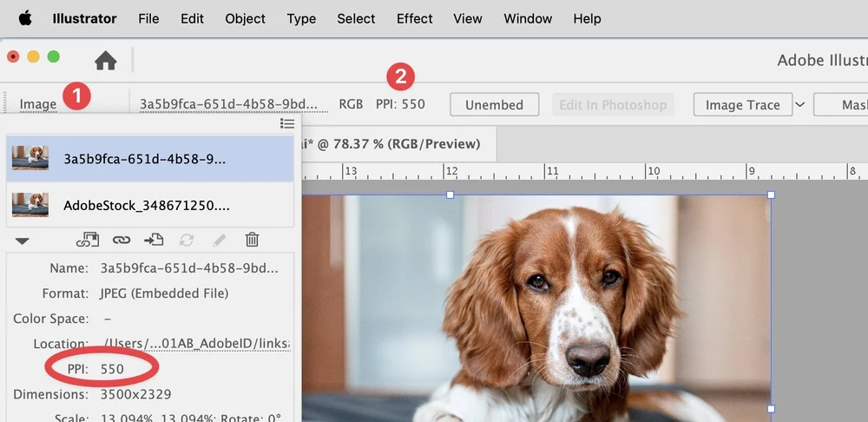868x422 pixels.
Task: Click the Relink chain icon
Action: tap(122, 240)
